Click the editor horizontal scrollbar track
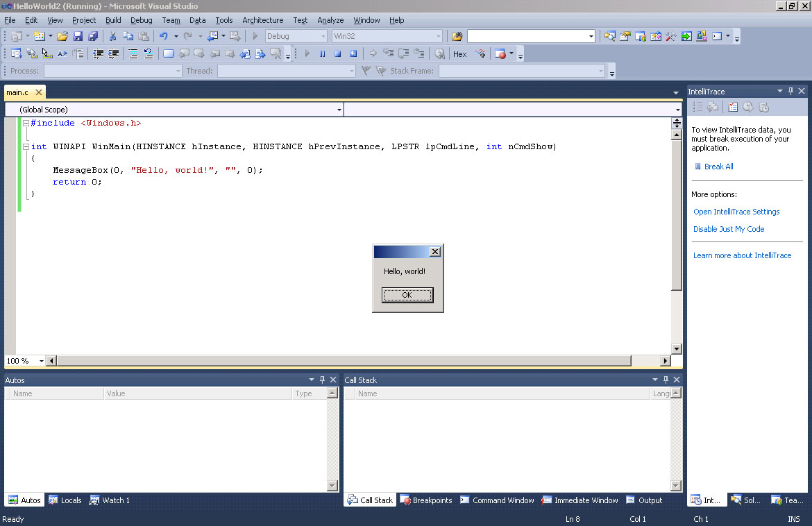Viewport: 812px width, 526px height. [x=645, y=360]
